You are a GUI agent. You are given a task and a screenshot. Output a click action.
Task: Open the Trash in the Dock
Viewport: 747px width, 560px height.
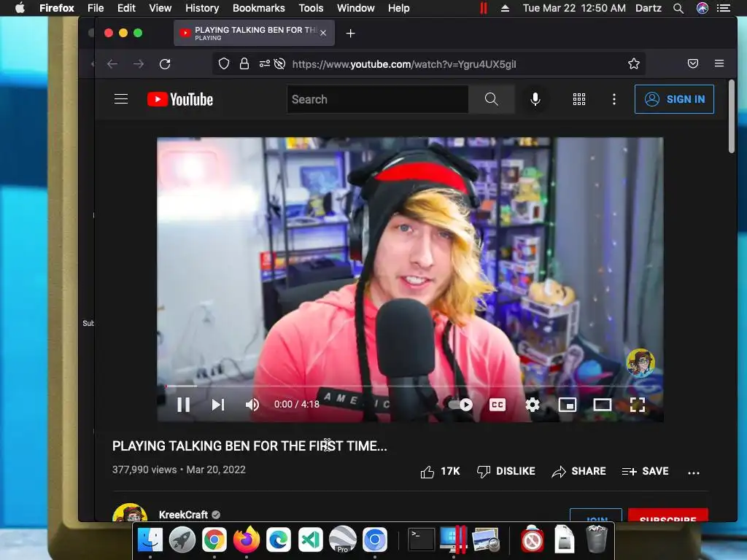point(597,539)
